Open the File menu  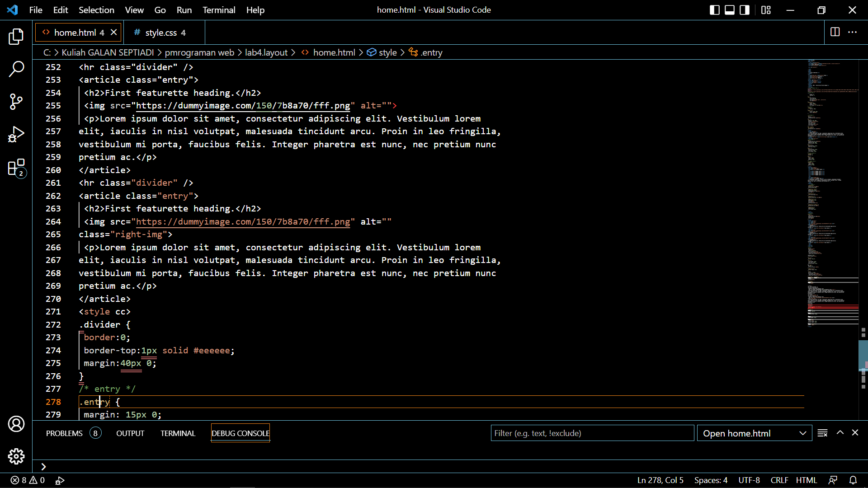point(35,9)
